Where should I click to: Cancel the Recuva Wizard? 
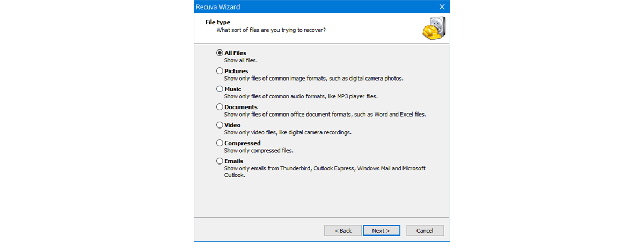point(425,231)
